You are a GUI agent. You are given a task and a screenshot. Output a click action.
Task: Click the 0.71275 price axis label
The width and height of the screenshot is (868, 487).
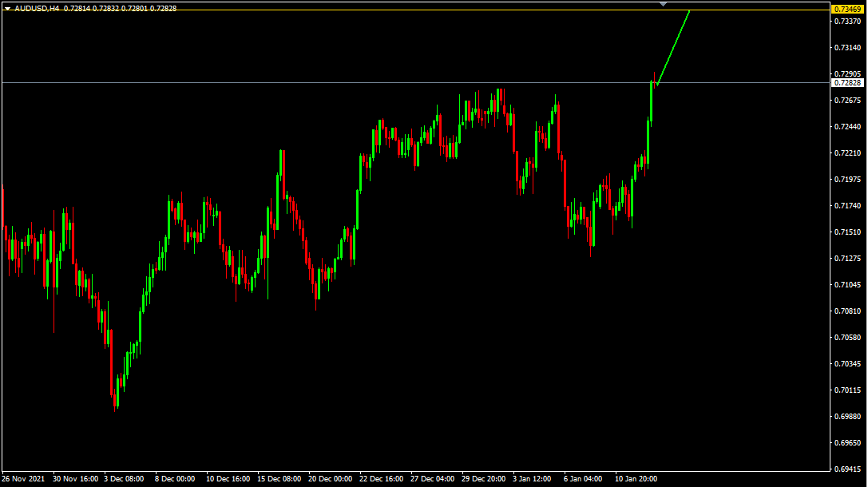click(847, 259)
